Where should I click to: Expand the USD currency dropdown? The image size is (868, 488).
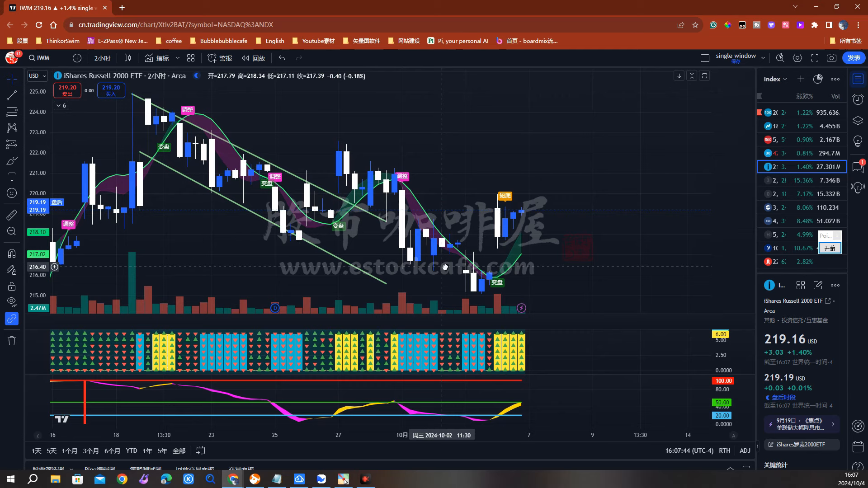point(38,76)
